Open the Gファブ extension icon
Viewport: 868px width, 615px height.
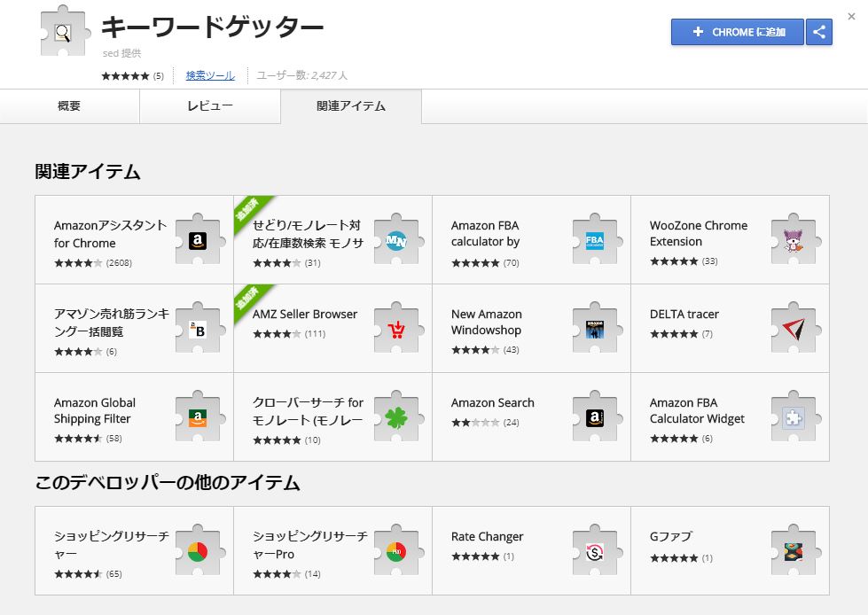tap(796, 549)
